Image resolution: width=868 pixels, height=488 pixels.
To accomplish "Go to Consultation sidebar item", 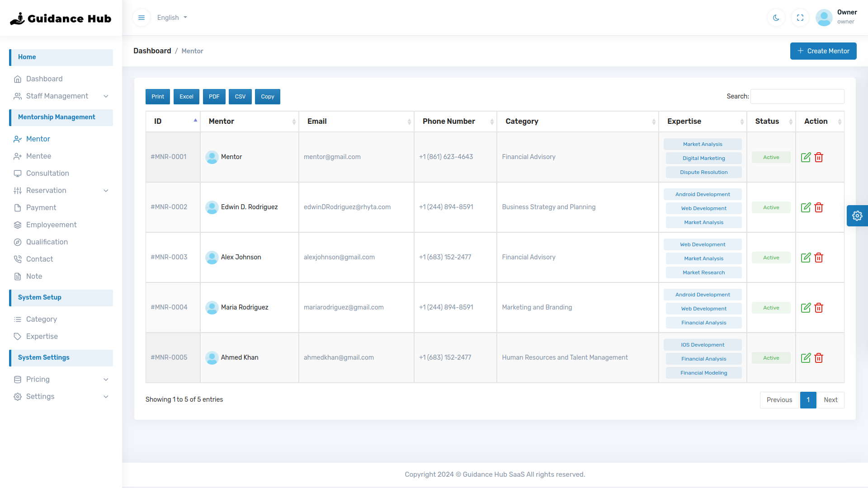I will [x=47, y=173].
